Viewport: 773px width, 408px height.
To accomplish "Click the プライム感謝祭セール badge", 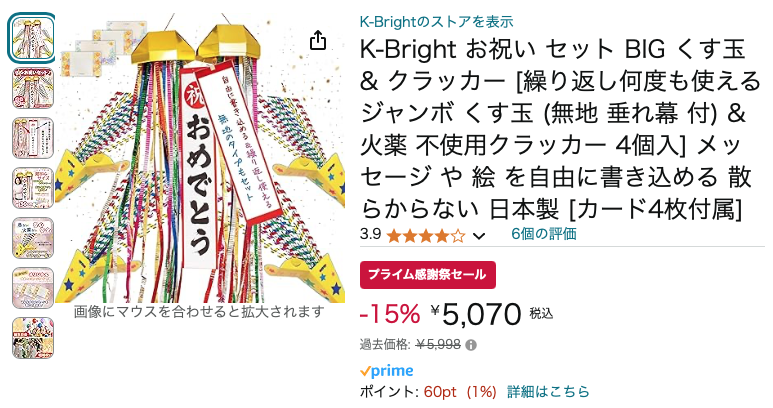I will [428, 275].
